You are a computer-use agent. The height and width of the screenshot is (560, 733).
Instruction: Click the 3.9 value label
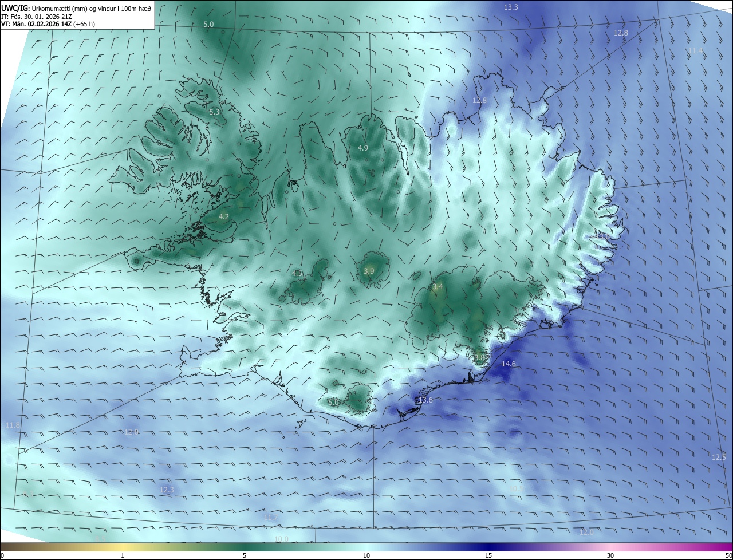click(x=369, y=271)
